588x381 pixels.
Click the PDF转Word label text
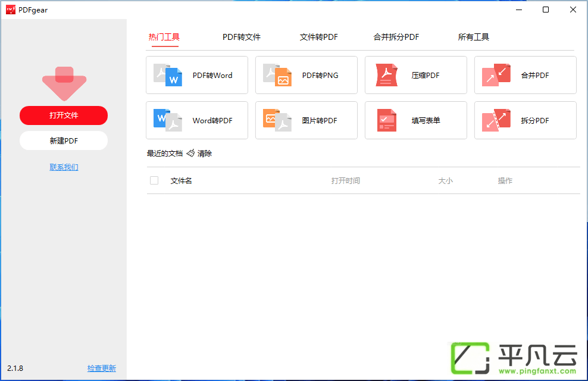(212, 76)
